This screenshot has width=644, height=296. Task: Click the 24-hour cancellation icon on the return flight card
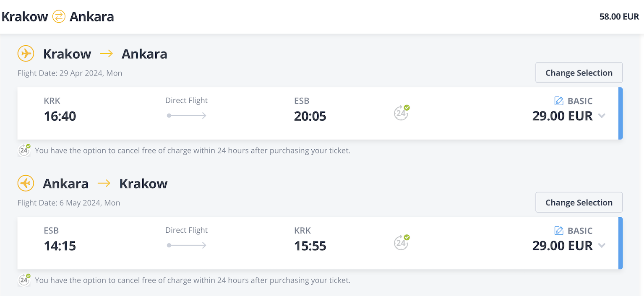pos(402,242)
